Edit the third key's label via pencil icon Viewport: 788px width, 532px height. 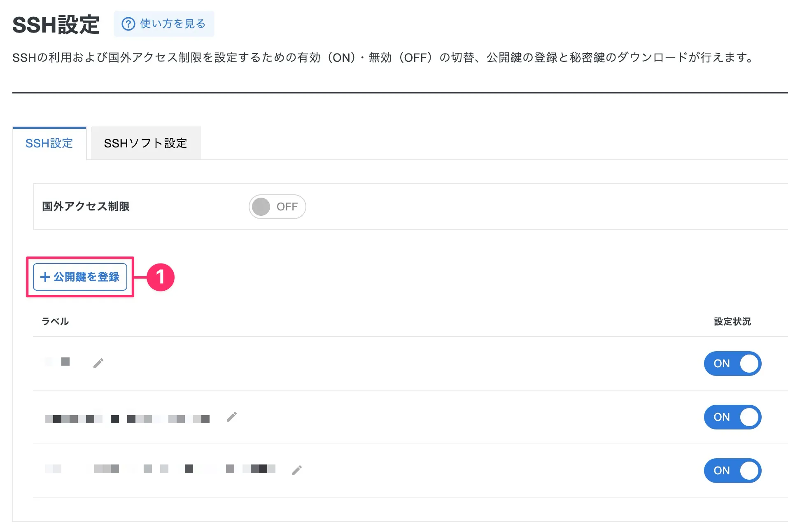[x=297, y=470]
